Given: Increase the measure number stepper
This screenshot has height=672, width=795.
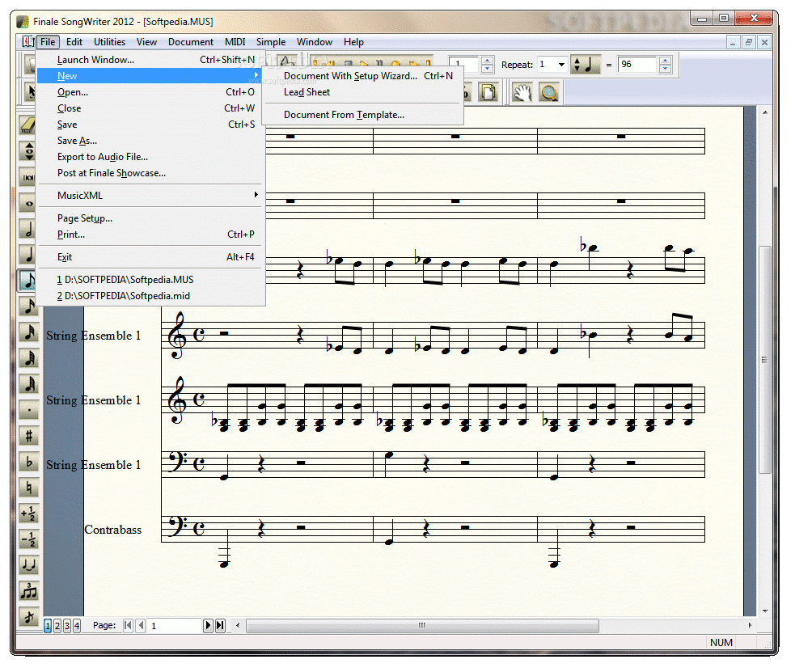Looking at the screenshot, I should (487, 61).
